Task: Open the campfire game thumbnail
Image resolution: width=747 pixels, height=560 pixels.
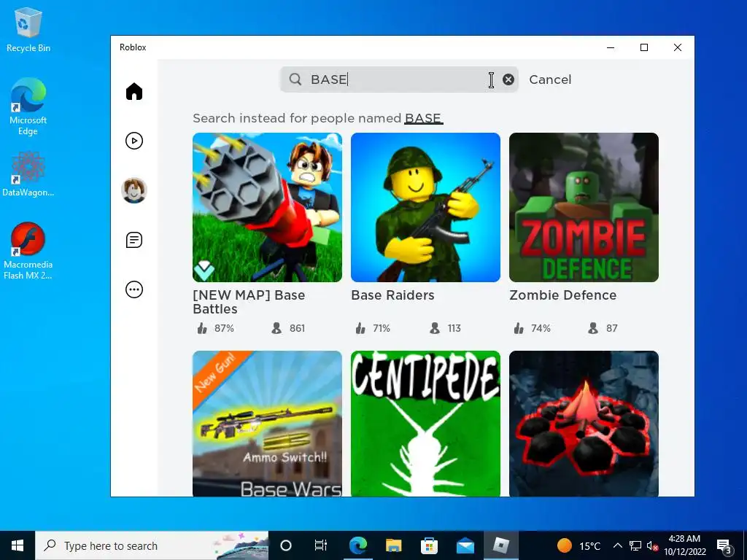Action: coord(584,424)
